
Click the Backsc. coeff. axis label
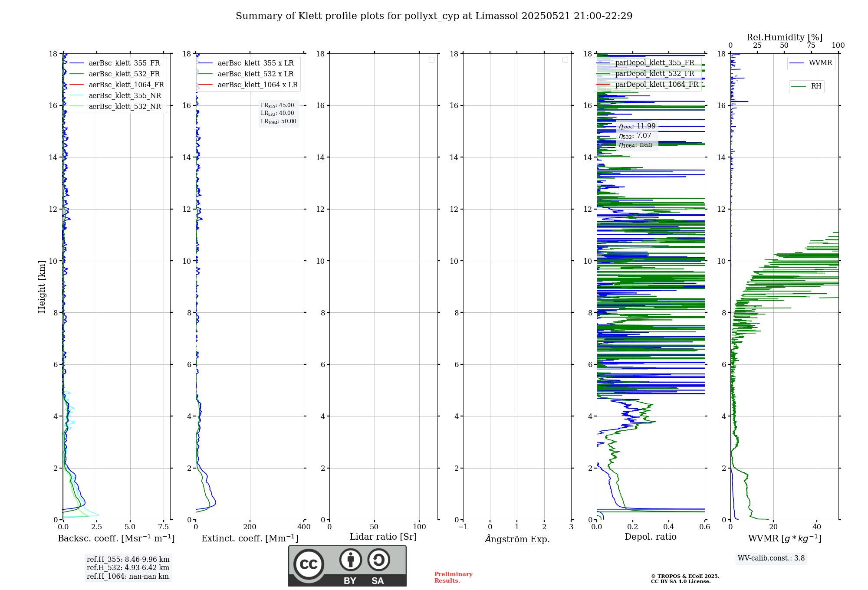coord(116,538)
